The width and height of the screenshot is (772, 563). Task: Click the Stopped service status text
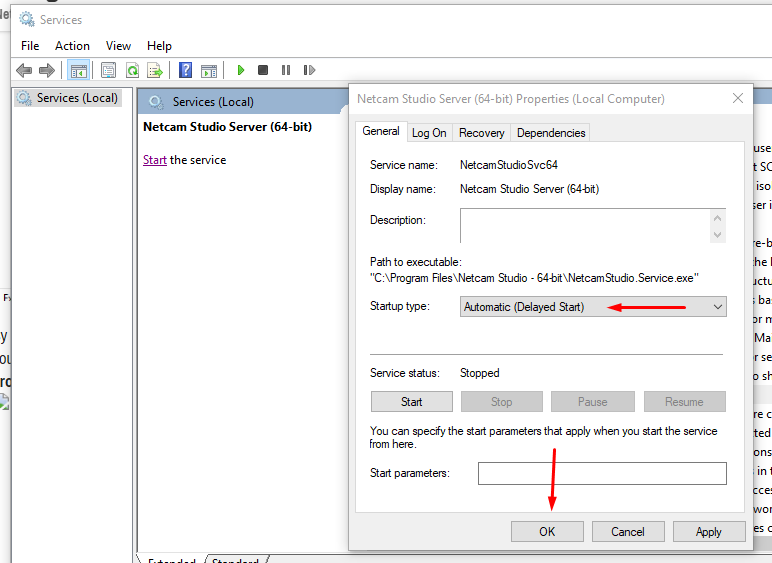[480, 373]
